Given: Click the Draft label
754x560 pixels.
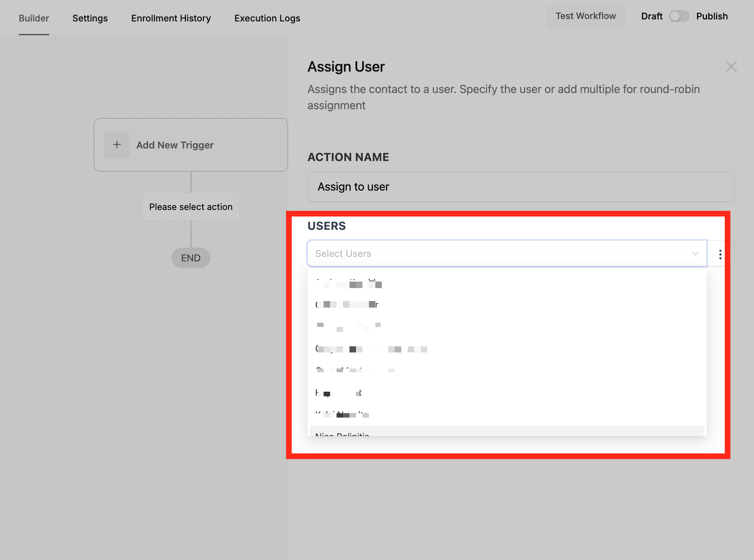Looking at the screenshot, I should 652,16.
